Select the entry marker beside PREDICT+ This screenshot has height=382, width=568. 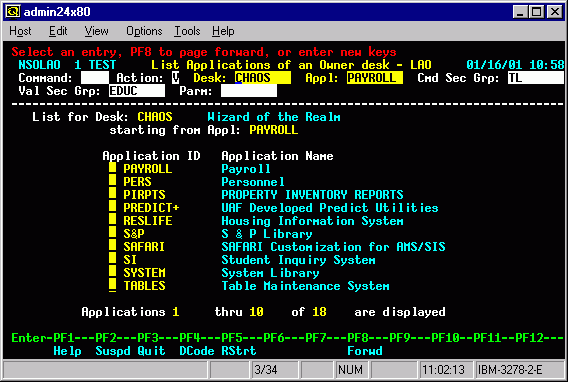click(x=113, y=207)
